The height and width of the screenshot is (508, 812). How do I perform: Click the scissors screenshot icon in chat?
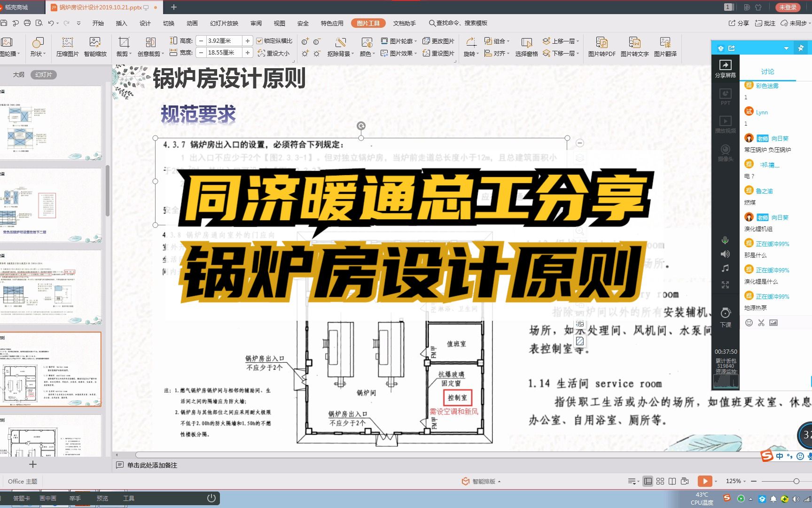pos(761,323)
